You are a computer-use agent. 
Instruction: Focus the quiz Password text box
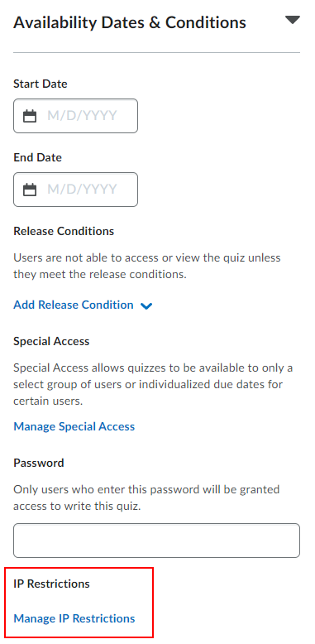pos(157,541)
